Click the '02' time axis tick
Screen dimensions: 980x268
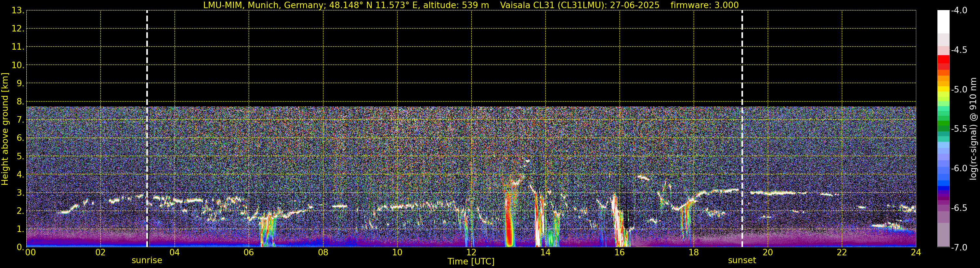pyautogui.click(x=100, y=252)
